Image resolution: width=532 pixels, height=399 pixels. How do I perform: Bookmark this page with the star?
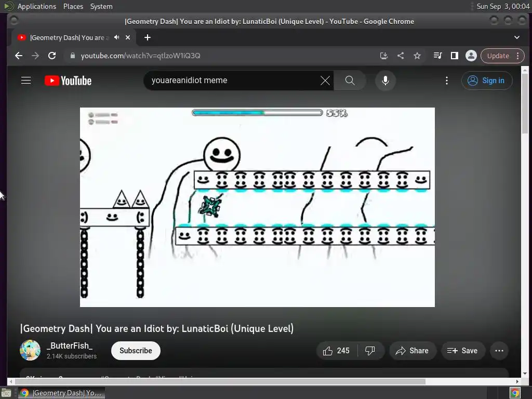[417, 56]
